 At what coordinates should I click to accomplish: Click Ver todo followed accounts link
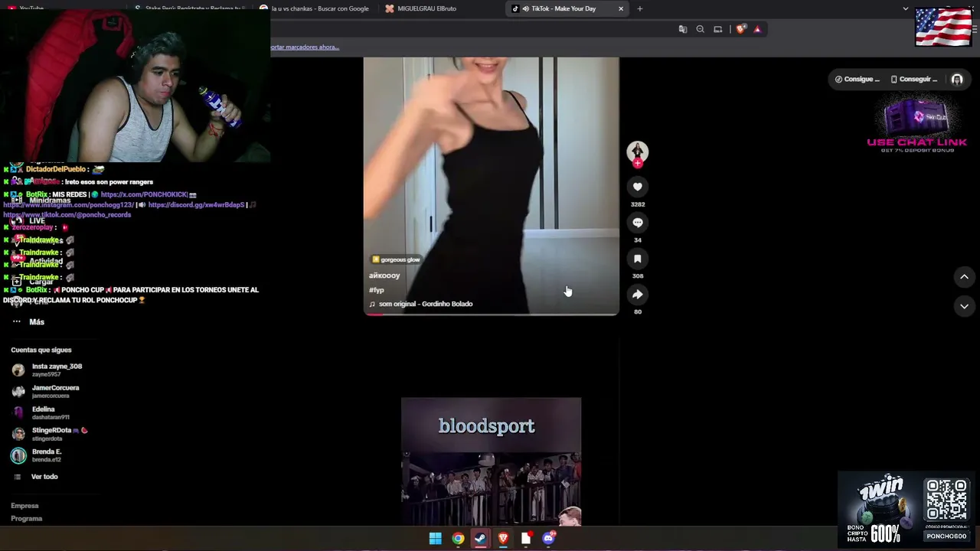coord(44,477)
